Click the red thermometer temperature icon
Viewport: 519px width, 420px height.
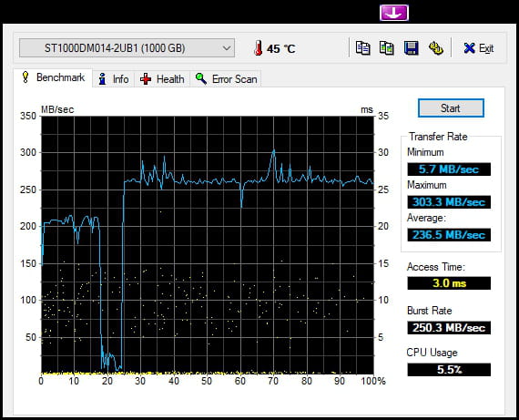pyautogui.click(x=259, y=48)
